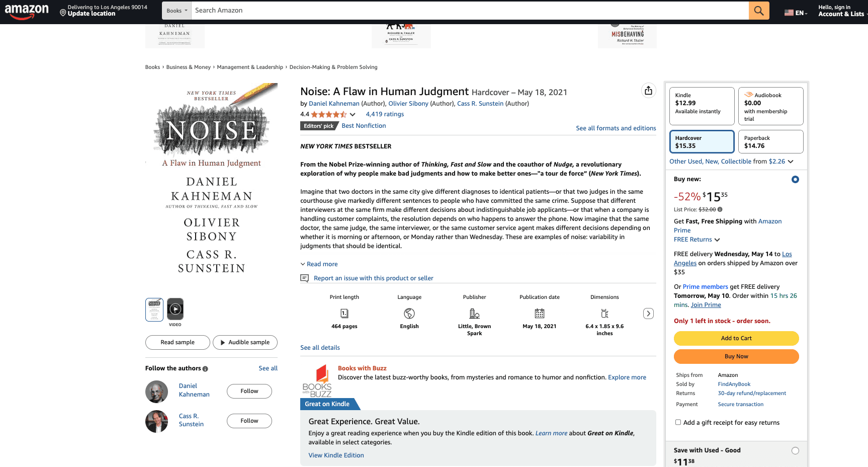868x467 pixels.
Task: Click the Dimensions ruler icon
Action: [604, 314]
